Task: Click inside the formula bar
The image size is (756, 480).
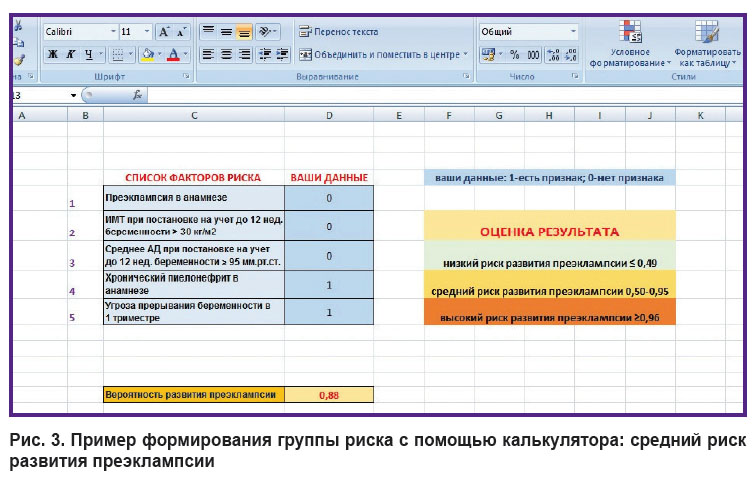Action: click(445, 95)
